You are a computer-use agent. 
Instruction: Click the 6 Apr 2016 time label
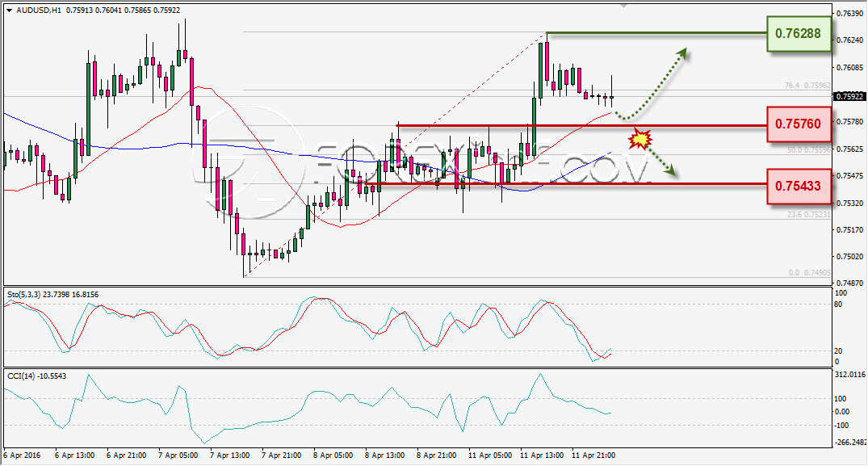coord(22,456)
